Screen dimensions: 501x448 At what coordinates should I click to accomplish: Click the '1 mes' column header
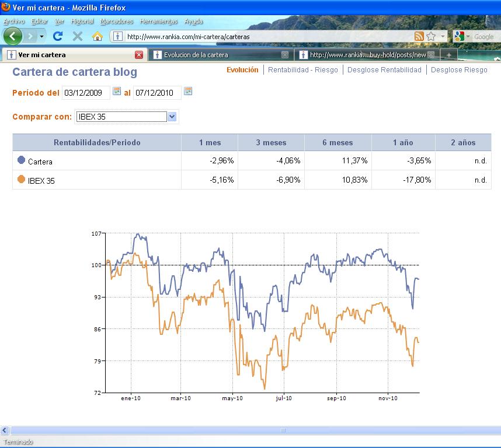[210, 143]
